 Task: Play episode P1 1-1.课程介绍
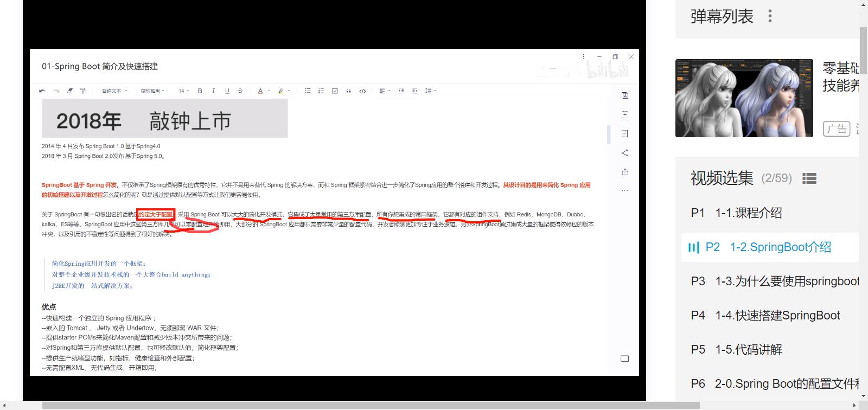[770, 213]
